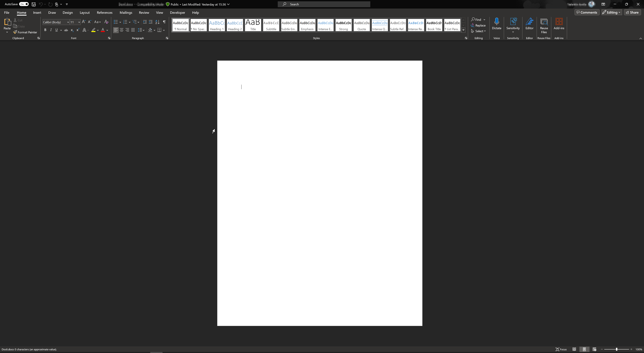Open the Comments button
The width and height of the screenshot is (644, 353).
pos(586,12)
